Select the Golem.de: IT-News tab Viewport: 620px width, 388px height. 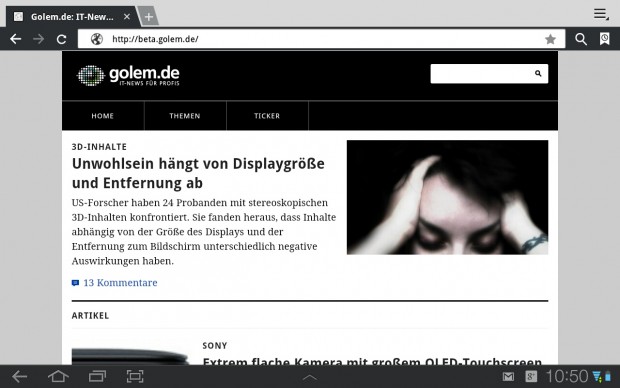72,17
